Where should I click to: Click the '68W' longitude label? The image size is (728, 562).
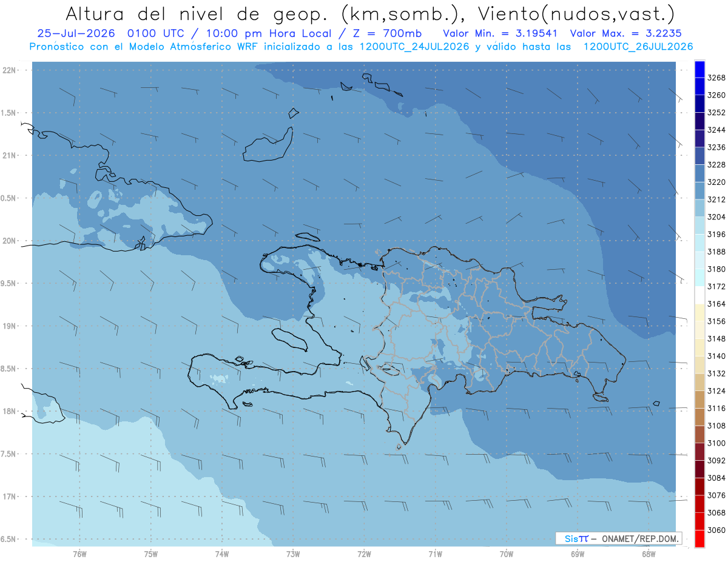(649, 554)
